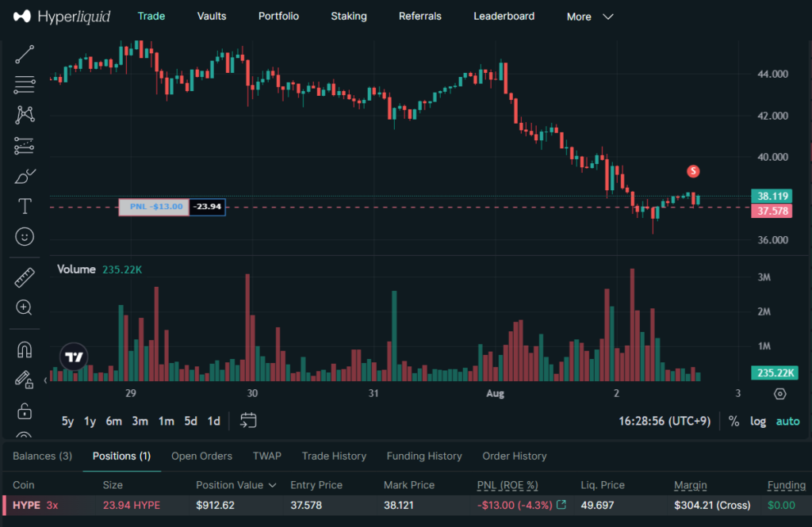Click the TradingView logo on chart
This screenshot has width=812, height=527.
tap(74, 357)
